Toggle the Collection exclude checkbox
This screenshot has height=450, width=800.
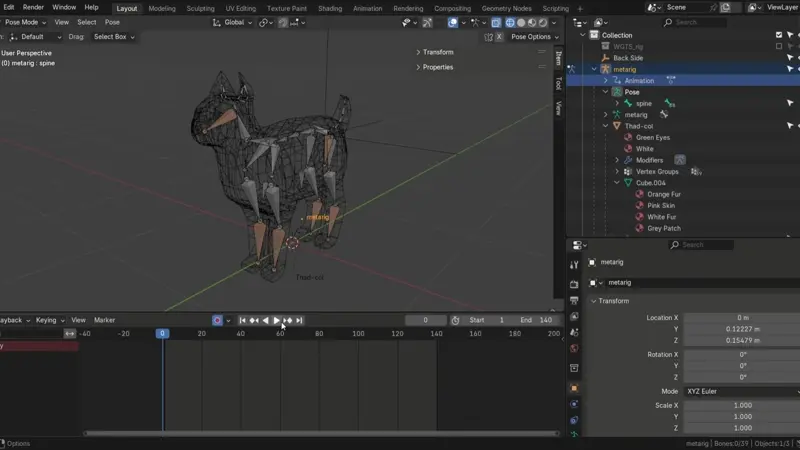[779, 35]
